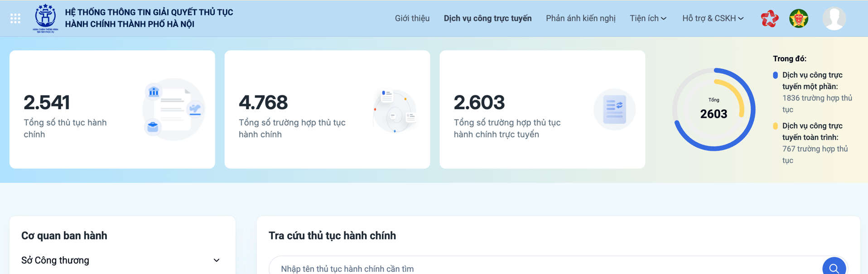This screenshot has height=274, width=868.
Task: Click the Hanoi administrative system logo
Action: tap(45, 18)
